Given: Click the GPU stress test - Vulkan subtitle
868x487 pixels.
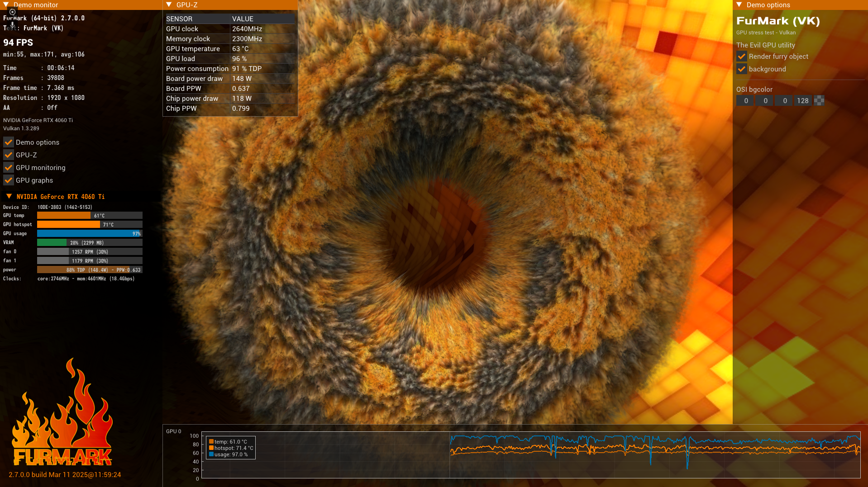Looking at the screenshot, I should click(x=766, y=33).
